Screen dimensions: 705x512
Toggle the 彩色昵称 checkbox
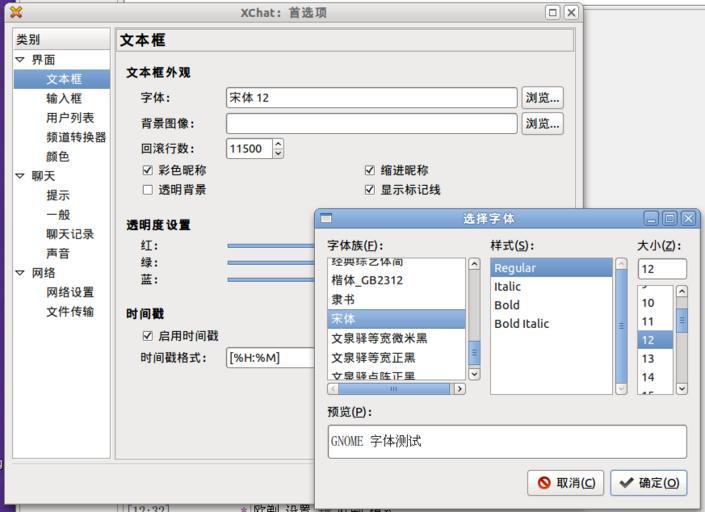click(148, 171)
